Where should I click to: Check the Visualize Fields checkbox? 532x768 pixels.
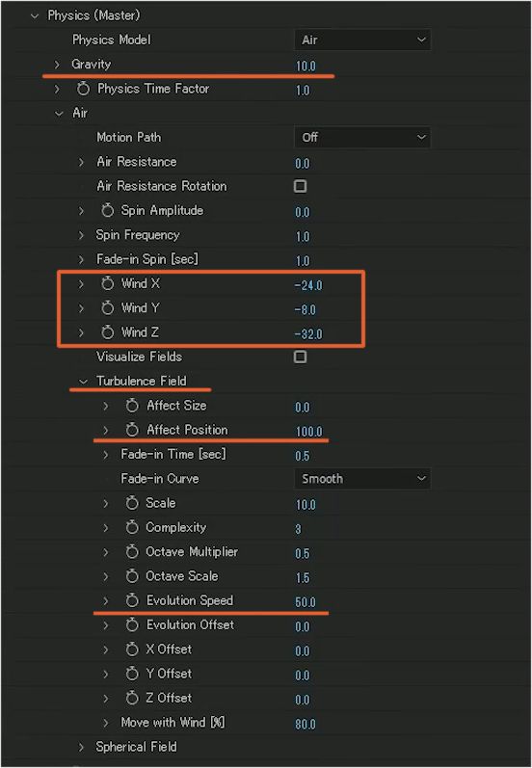click(x=300, y=357)
